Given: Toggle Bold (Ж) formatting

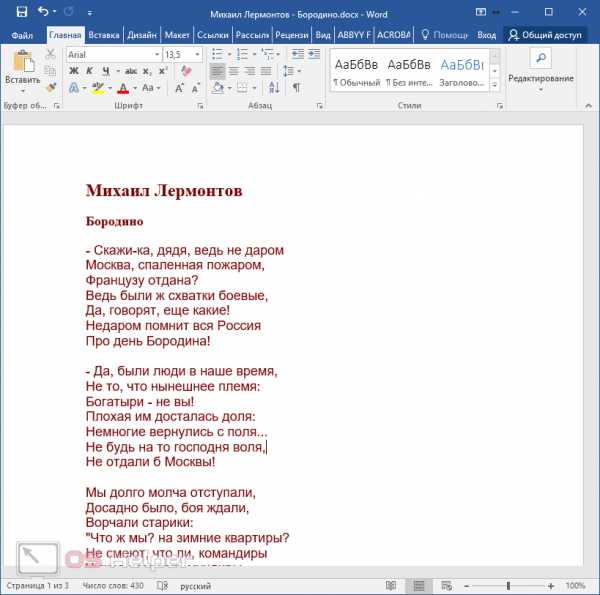Looking at the screenshot, I should pos(74,71).
